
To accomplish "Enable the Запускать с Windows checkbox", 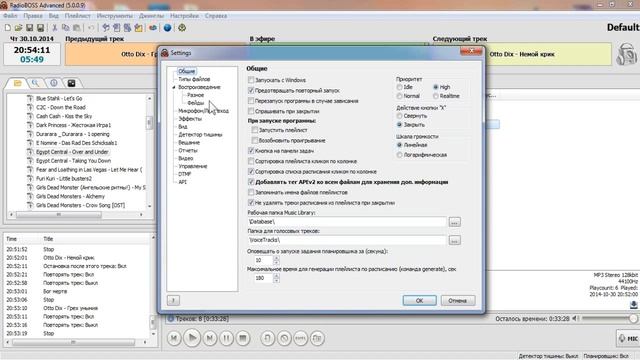I will click(x=251, y=80).
